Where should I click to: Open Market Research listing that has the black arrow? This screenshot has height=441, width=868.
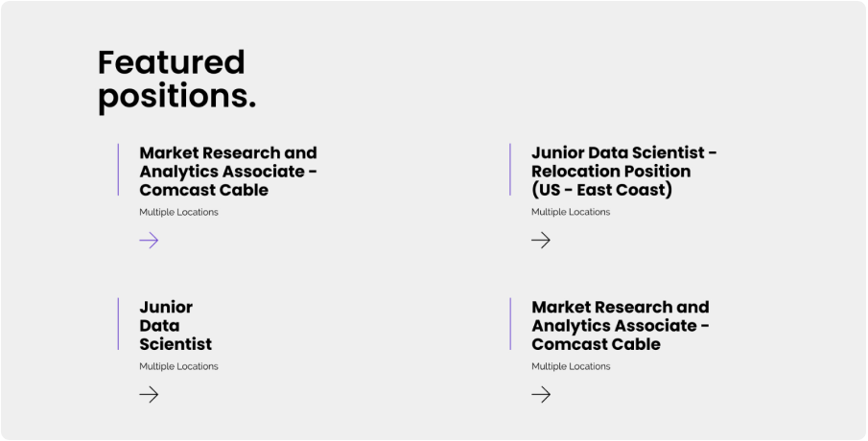tap(620, 325)
